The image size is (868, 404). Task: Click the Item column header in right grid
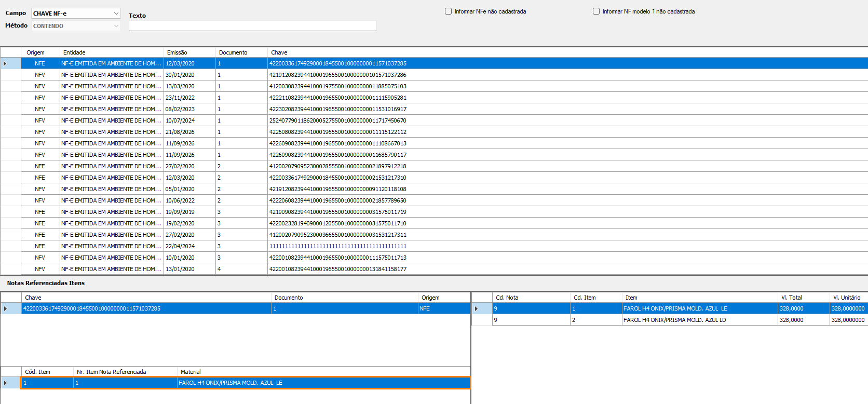(x=700, y=298)
